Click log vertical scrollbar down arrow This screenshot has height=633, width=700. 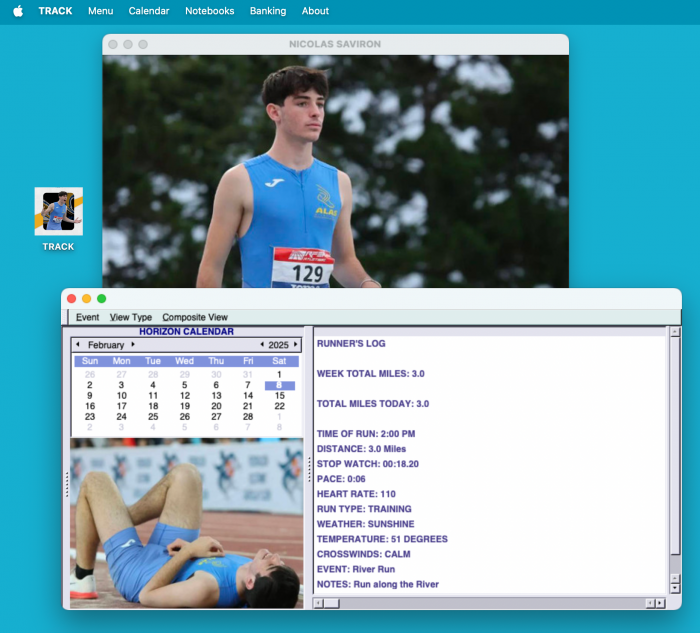pyautogui.click(x=674, y=589)
